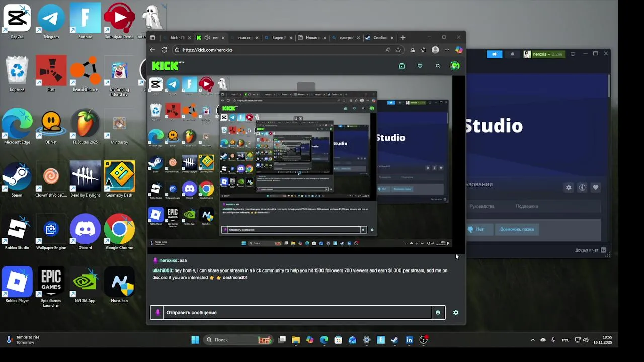Screen dimensions: 644x362
Task: Mute the playing Kick tab
Action: click(207, 38)
